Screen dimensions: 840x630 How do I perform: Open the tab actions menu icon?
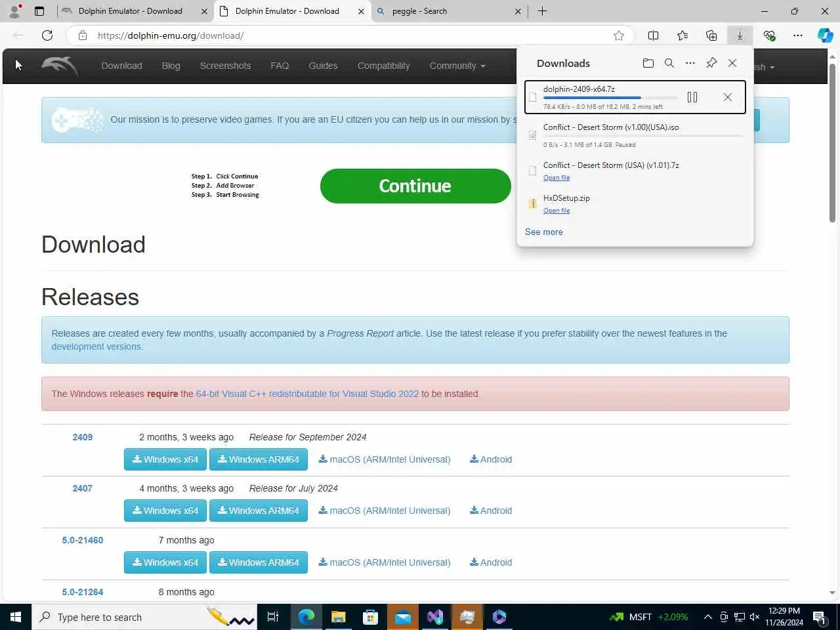[39, 11]
